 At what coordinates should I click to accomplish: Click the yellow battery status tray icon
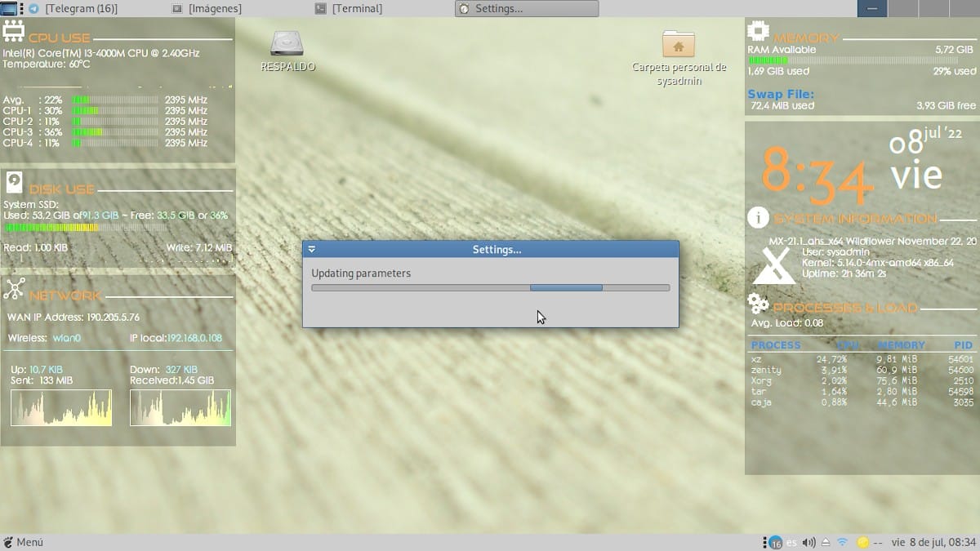pyautogui.click(x=862, y=543)
